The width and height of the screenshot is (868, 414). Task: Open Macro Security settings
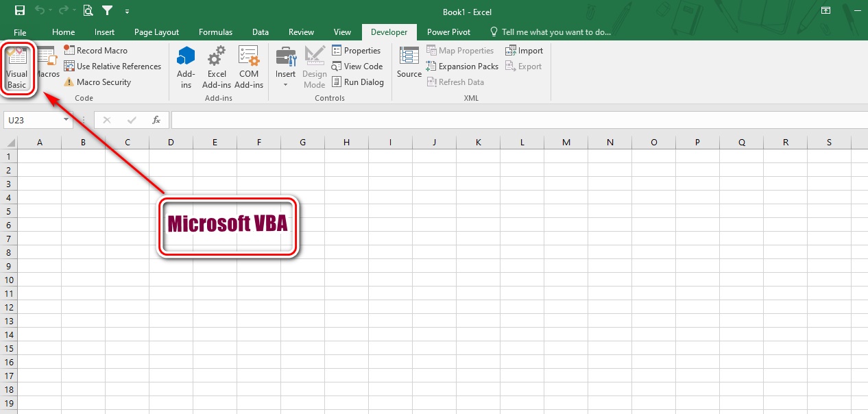[97, 82]
